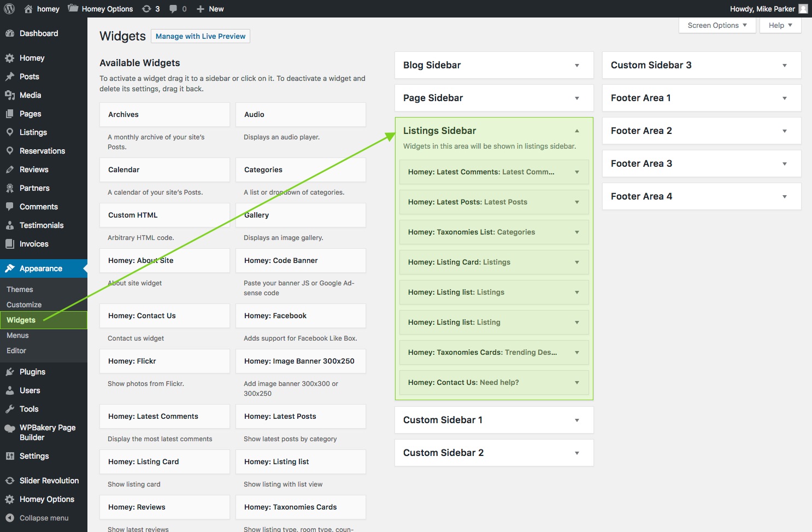The width and height of the screenshot is (812, 532).
Task: Click the WPBakery Page Builder cloud icon
Action: (x=10, y=428)
